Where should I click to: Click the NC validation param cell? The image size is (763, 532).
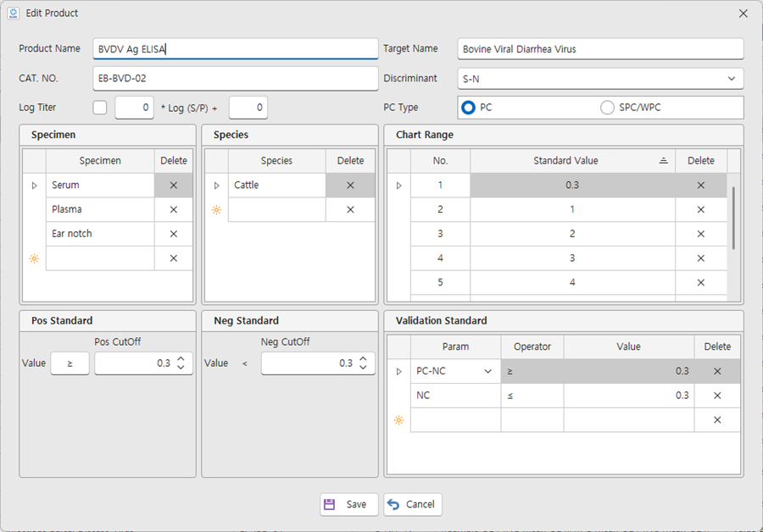click(455, 396)
